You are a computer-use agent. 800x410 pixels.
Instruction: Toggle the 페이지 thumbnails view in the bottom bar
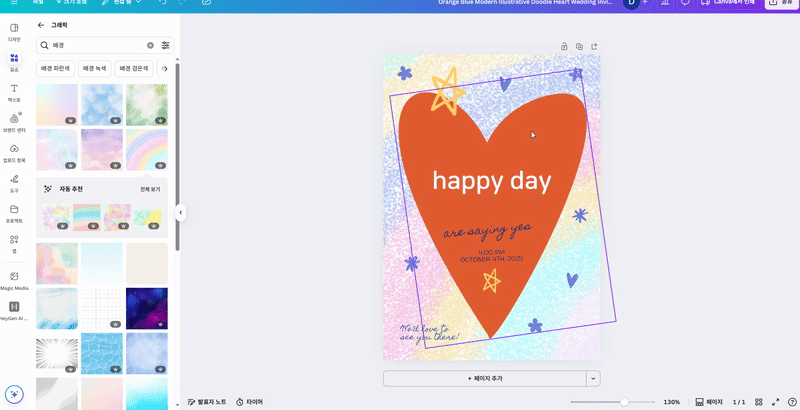coord(709,402)
